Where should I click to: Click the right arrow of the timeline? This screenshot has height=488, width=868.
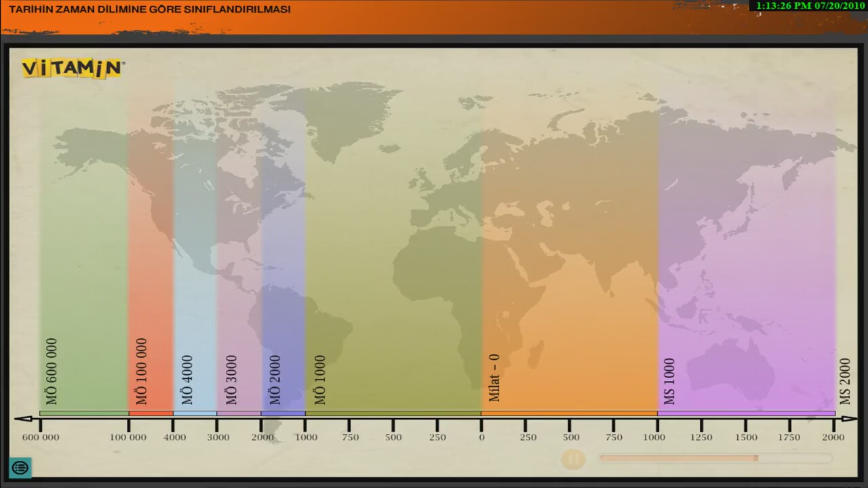pos(848,419)
